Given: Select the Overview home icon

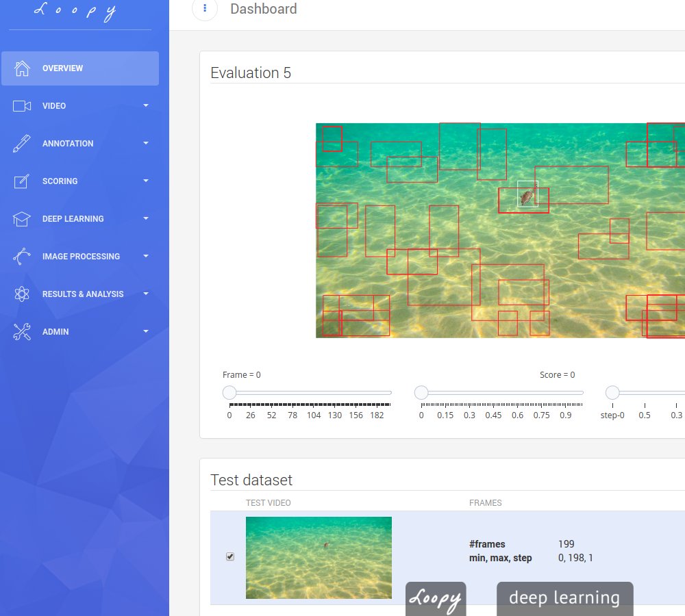Looking at the screenshot, I should coord(21,68).
